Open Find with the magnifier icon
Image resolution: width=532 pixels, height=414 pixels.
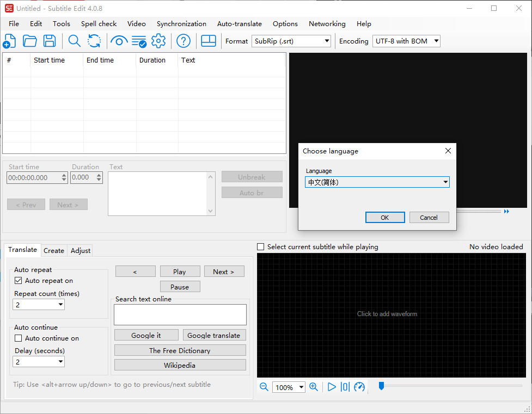click(74, 41)
